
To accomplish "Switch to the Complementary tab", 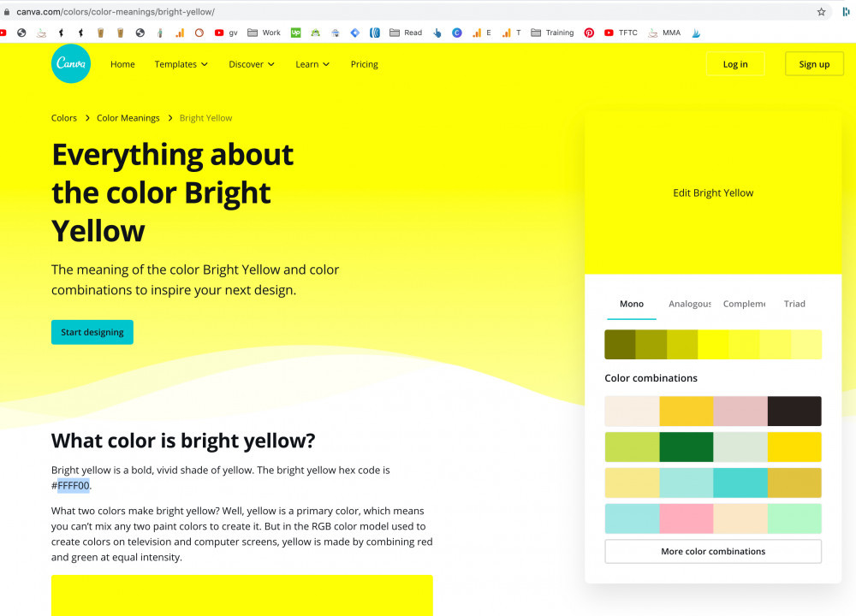I will [x=744, y=304].
